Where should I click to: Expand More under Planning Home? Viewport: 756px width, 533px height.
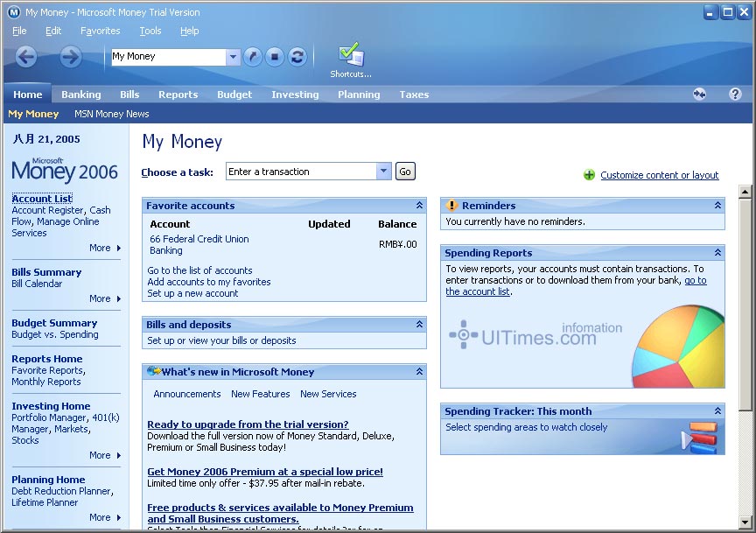[x=105, y=517]
